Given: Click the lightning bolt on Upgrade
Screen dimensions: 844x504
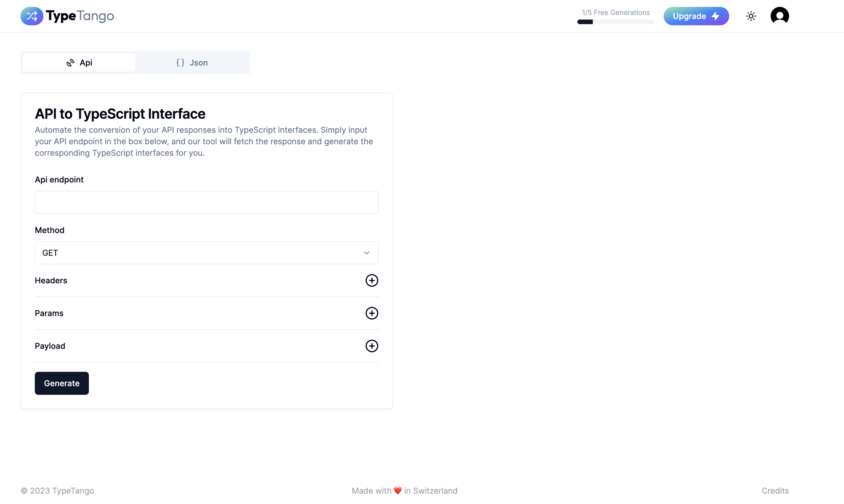Looking at the screenshot, I should coord(716,16).
